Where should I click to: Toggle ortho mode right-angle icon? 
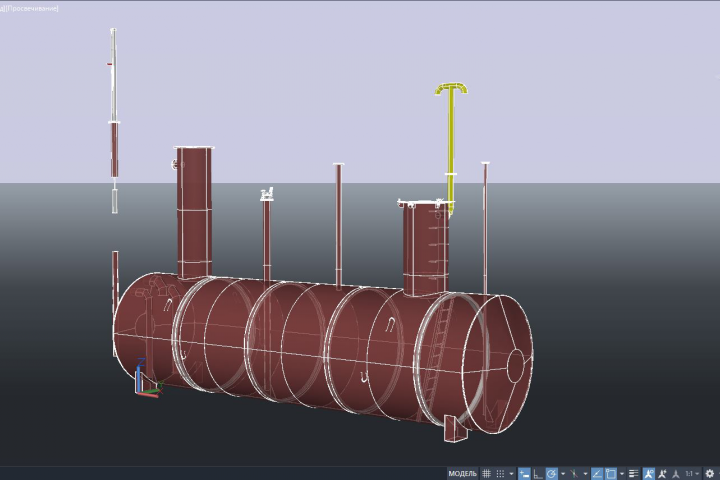pyautogui.click(x=538, y=474)
